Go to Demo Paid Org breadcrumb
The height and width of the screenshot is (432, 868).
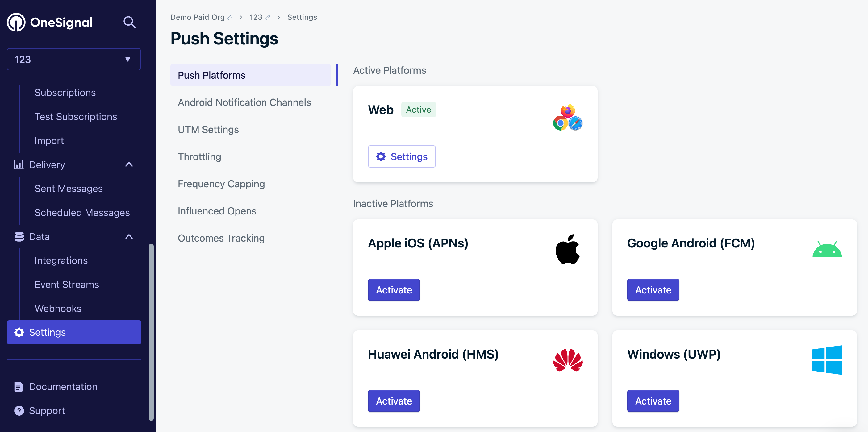(198, 17)
